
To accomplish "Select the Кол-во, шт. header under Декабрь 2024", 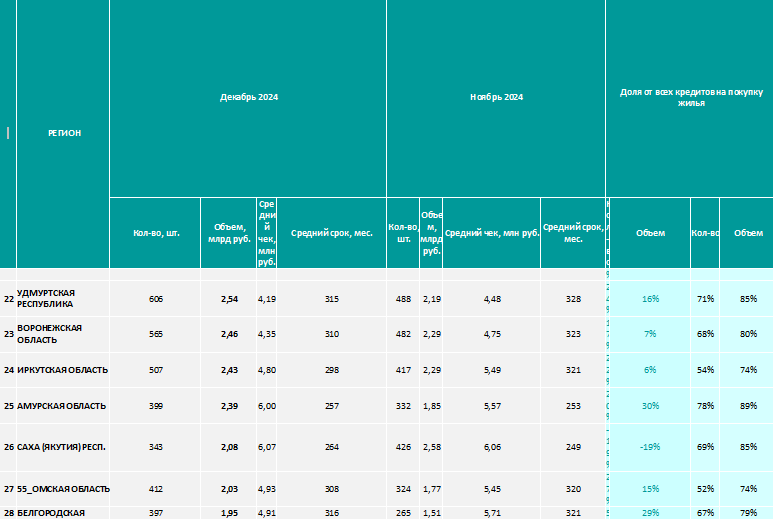I will (x=155, y=233).
